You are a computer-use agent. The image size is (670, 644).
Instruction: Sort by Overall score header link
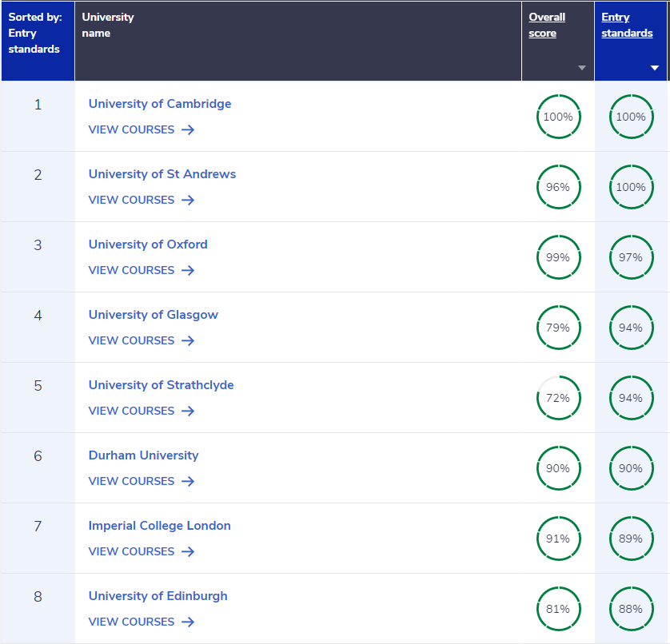pos(547,26)
